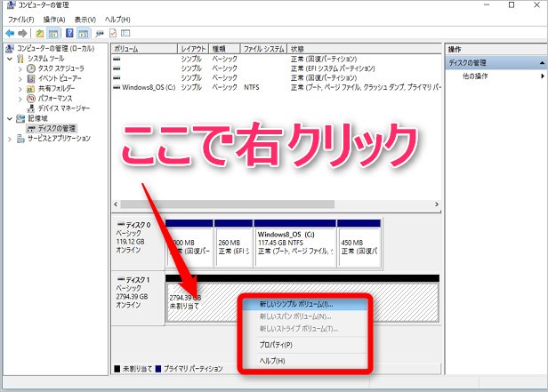
Task: Expand the イベント ビューアー node
Action: [x=20, y=79]
